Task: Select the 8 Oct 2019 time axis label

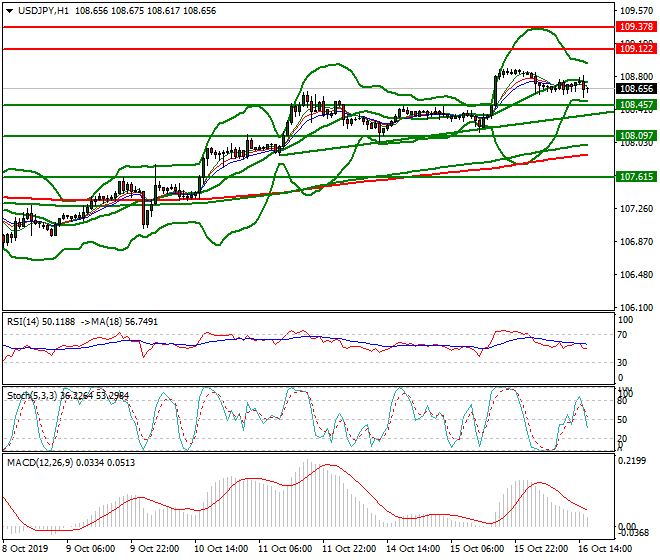Action: tap(25, 549)
